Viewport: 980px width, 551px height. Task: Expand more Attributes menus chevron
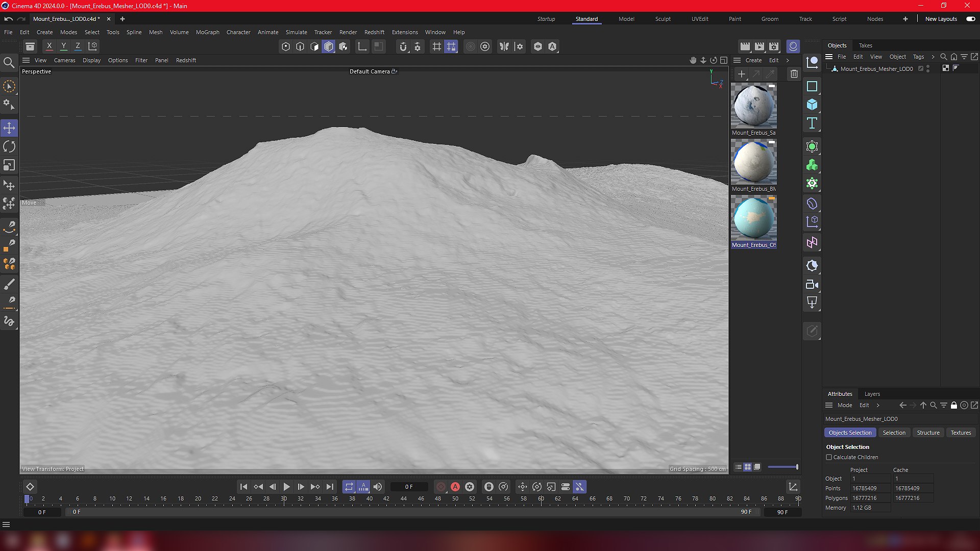pyautogui.click(x=877, y=405)
